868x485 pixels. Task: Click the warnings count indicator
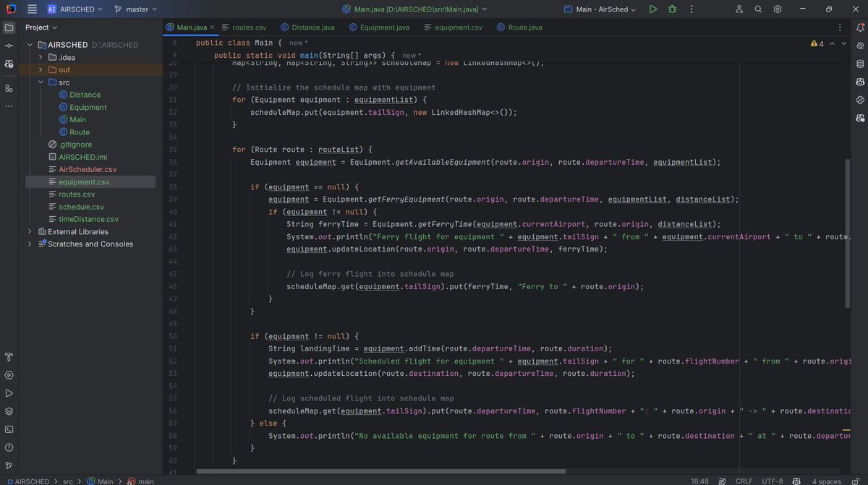[817, 43]
